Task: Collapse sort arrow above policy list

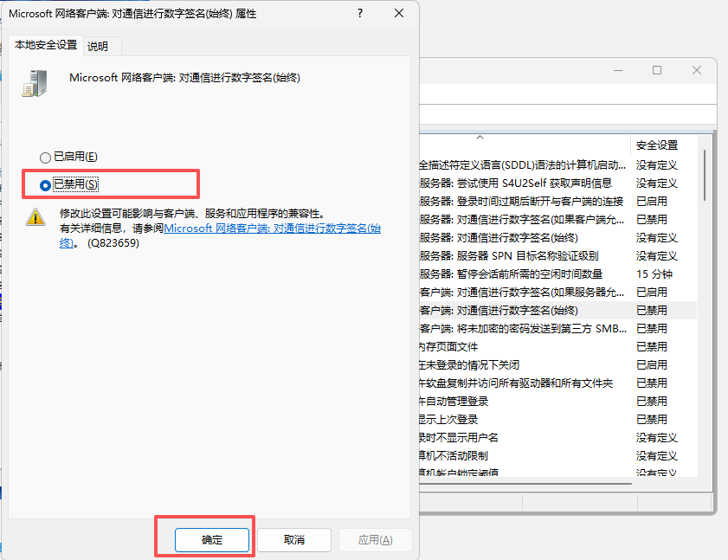Action: click(480, 138)
